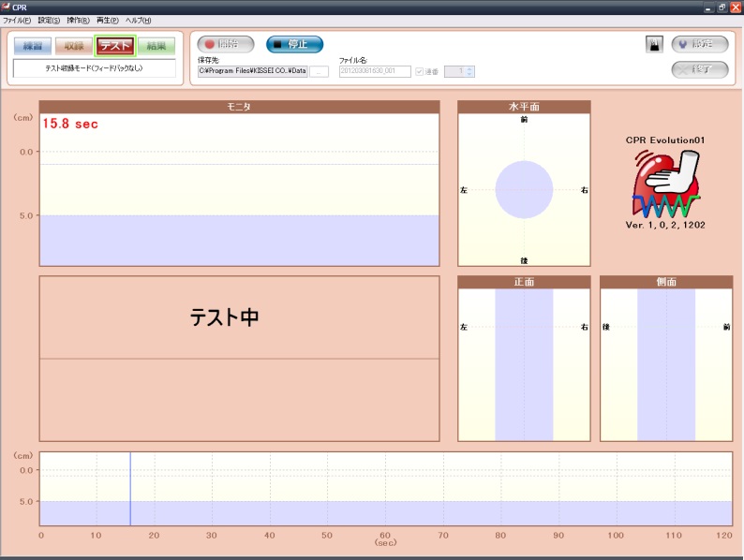
Task: Select the 収録 (record) mode button
Action: click(74, 46)
